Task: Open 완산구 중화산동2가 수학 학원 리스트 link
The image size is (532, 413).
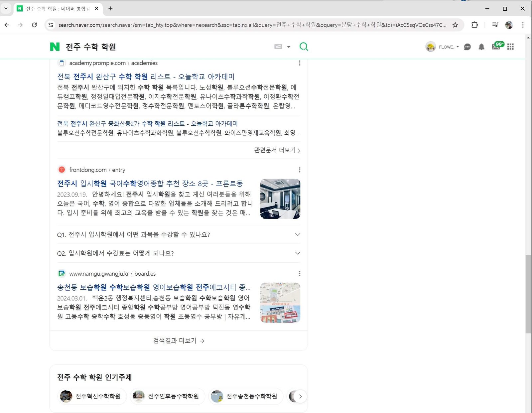Action: [x=147, y=123]
